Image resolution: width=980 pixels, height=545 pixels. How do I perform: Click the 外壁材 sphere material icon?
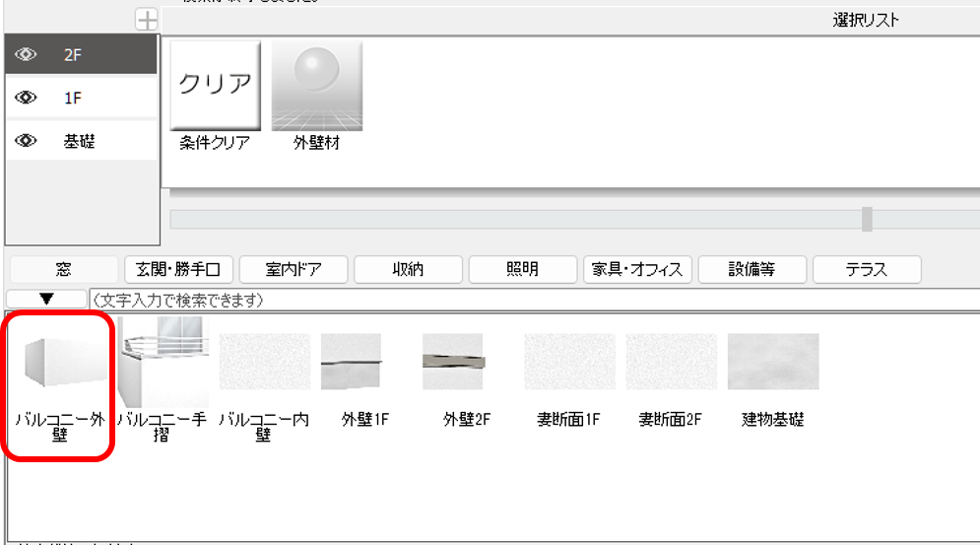316,86
